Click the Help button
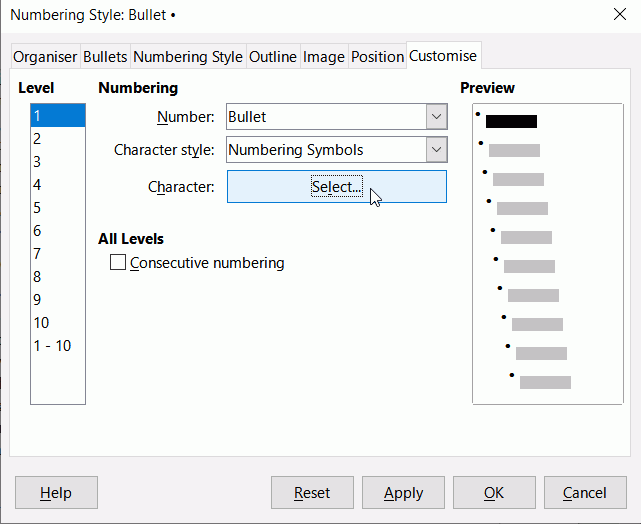 [x=56, y=493]
